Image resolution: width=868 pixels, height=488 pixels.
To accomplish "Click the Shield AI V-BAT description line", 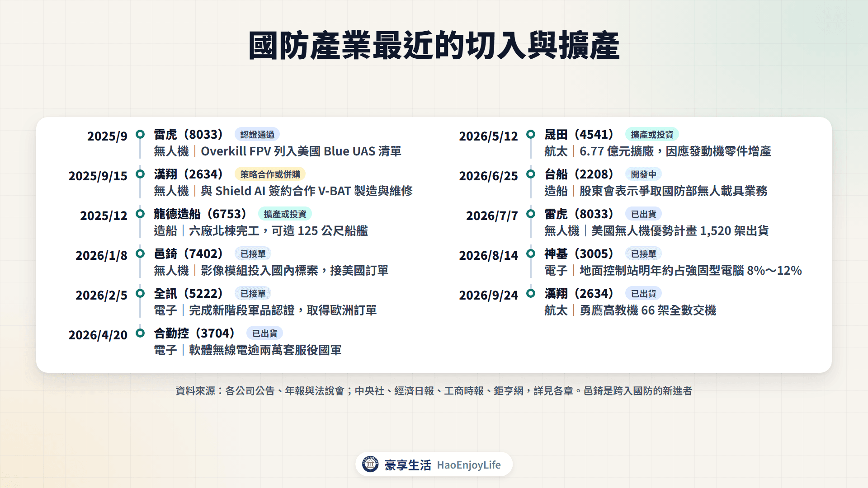I will tap(283, 191).
